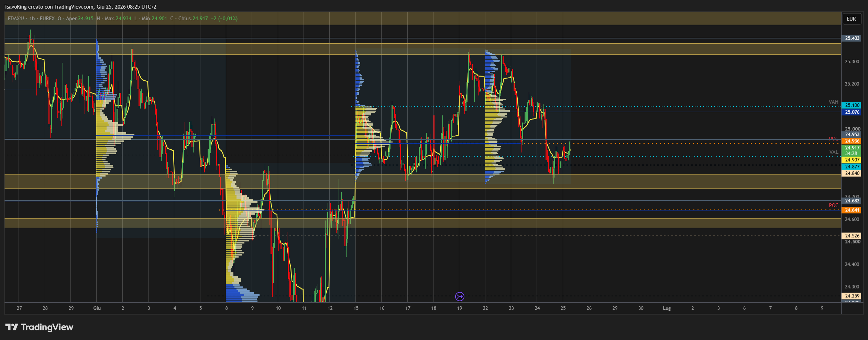Click the 'TsavoKing creato con TradingView.com' caption
The width and height of the screenshot is (868, 340).
49,7
